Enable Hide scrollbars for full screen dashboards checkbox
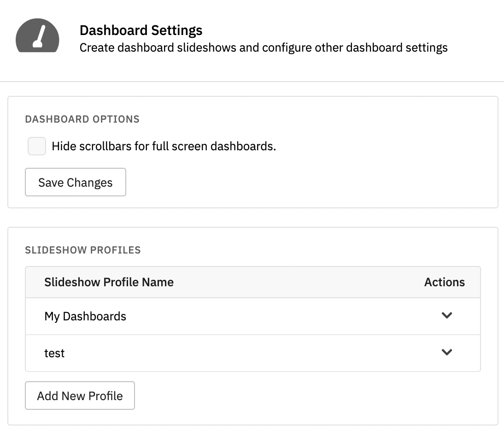504x437 pixels. click(37, 146)
